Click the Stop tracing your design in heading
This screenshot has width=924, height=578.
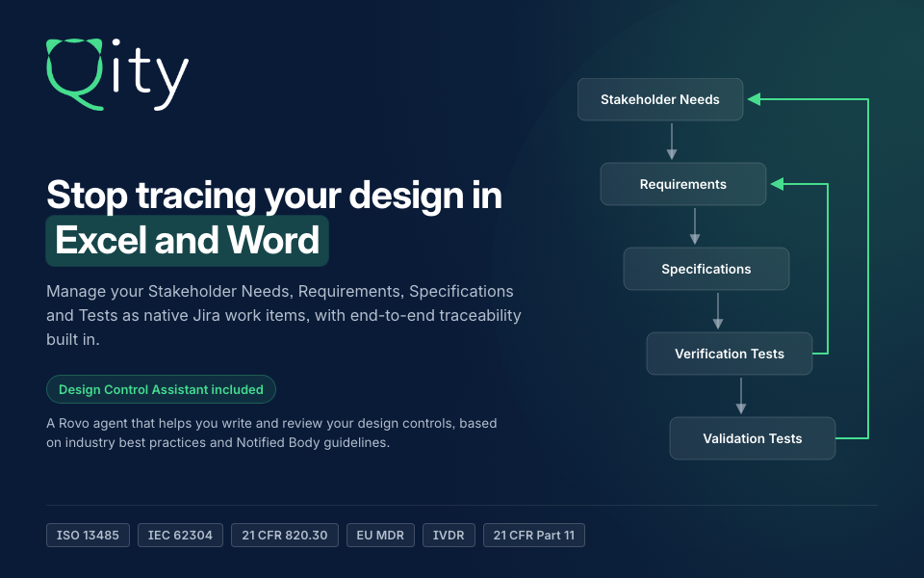point(274,196)
